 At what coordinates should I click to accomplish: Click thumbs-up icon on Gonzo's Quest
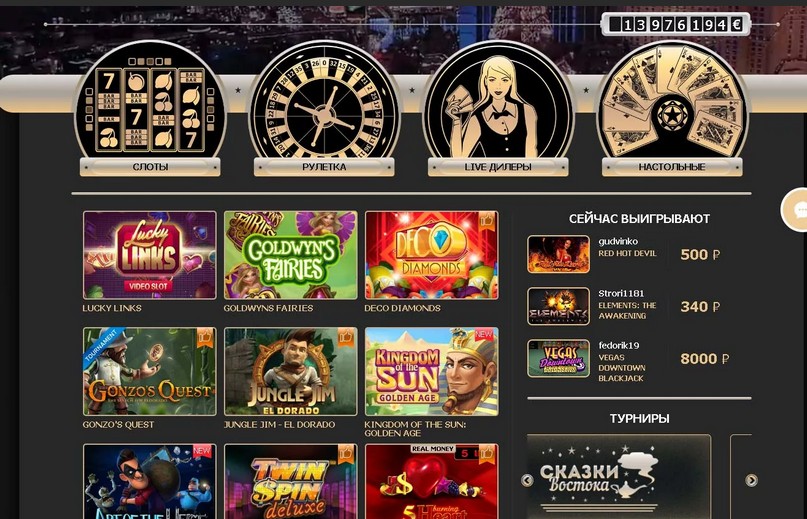[x=205, y=338]
